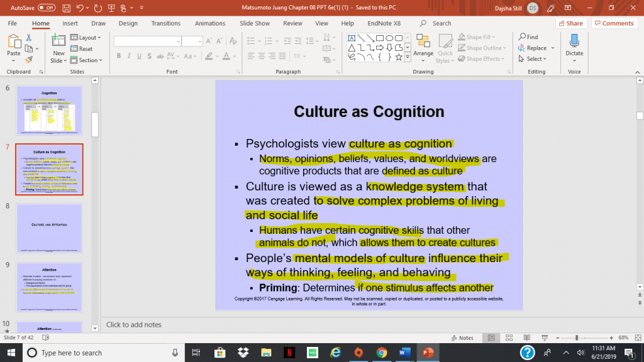Image resolution: width=644 pixels, height=362 pixels.
Task: Click the Comments button
Action: [614, 23]
